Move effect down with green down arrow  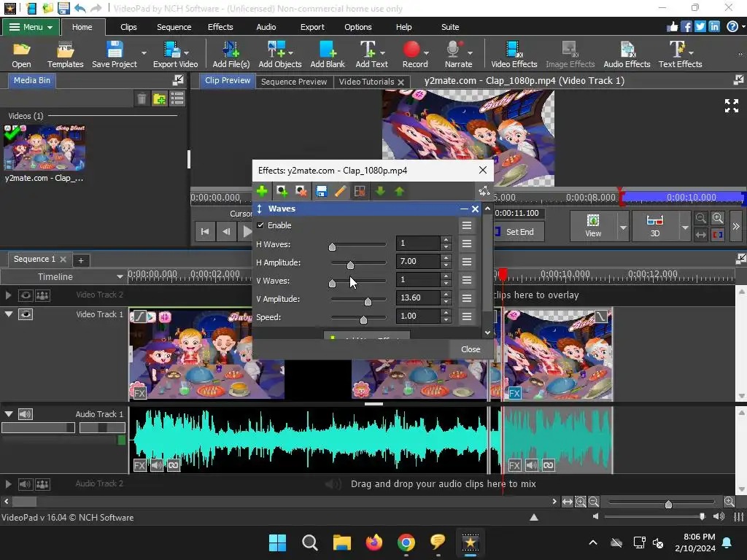pyautogui.click(x=380, y=192)
